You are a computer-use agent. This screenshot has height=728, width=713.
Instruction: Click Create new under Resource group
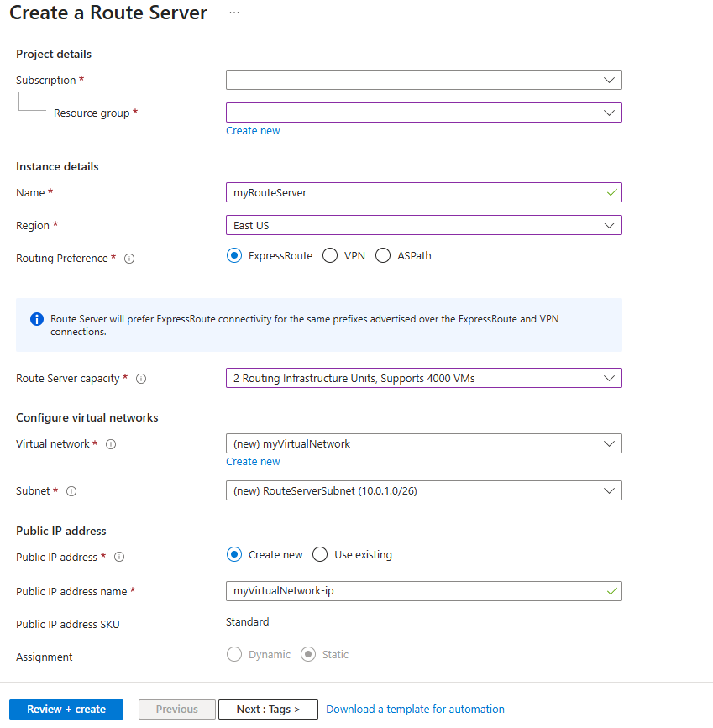253,131
